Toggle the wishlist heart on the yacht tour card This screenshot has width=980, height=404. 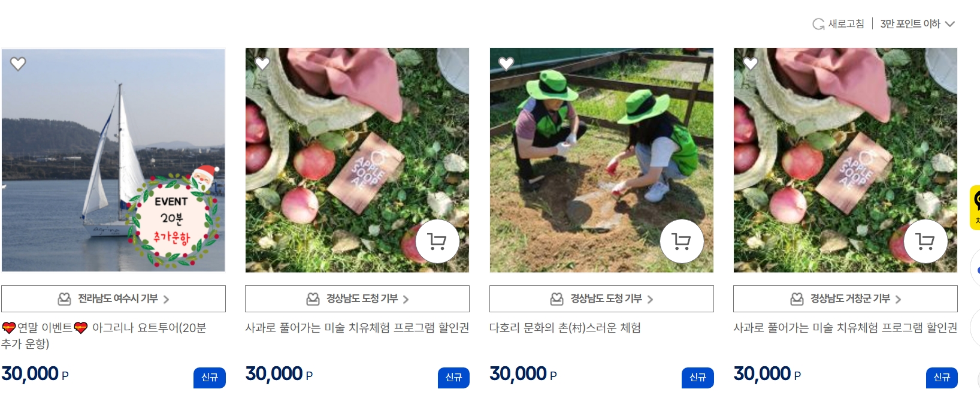point(18,63)
